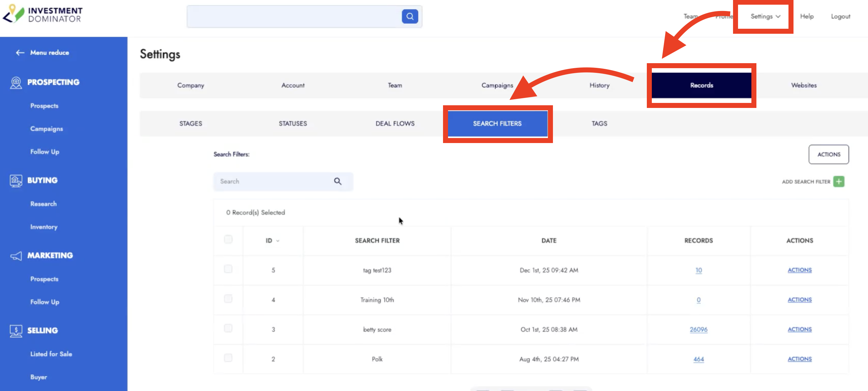Open ACTIONS dropdown button above table
This screenshot has width=868, height=391.
[x=828, y=154]
